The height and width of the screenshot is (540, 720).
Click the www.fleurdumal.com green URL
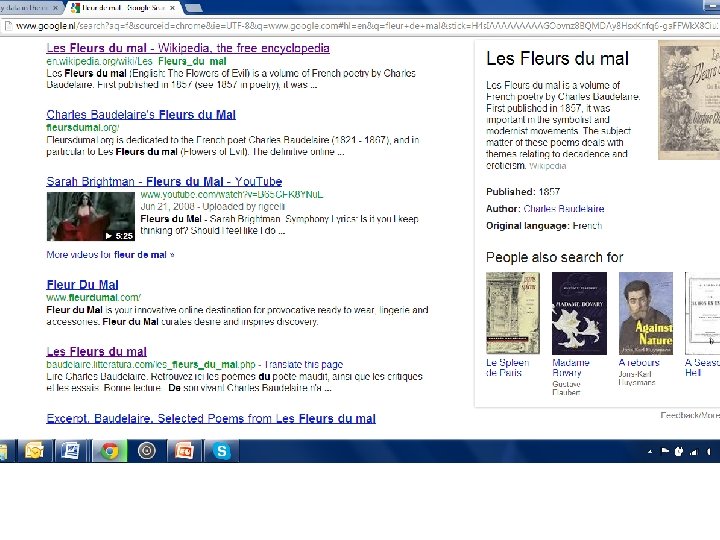[x=94, y=297]
